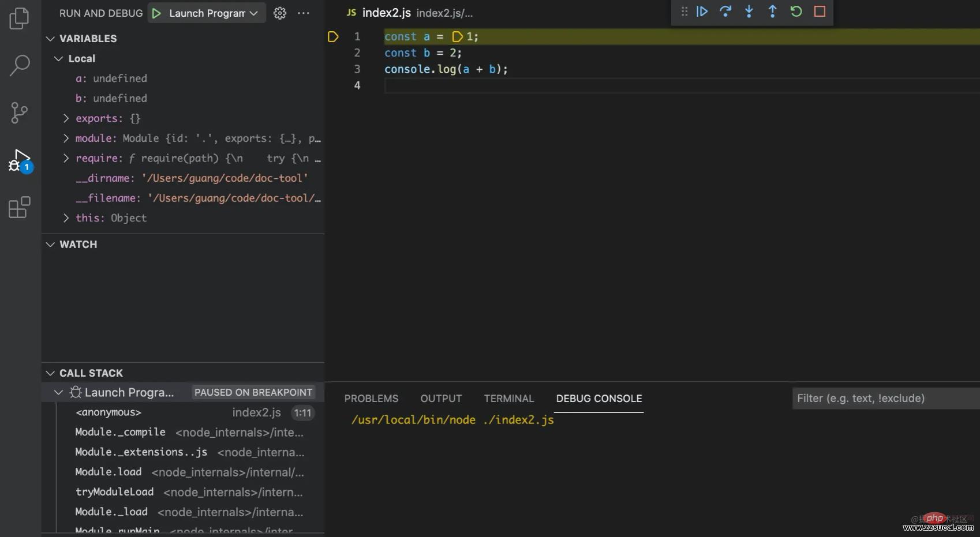The image size is (980, 537).
Task: Step out in debug toolbar
Action: (772, 12)
